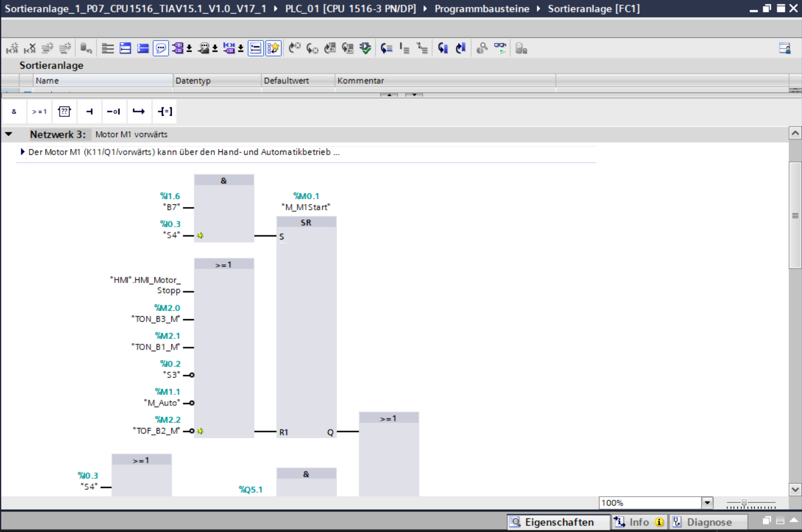The height and width of the screenshot is (532, 802).
Task: Toggle free-text comments list button
Action: pyautogui.click(x=256, y=48)
